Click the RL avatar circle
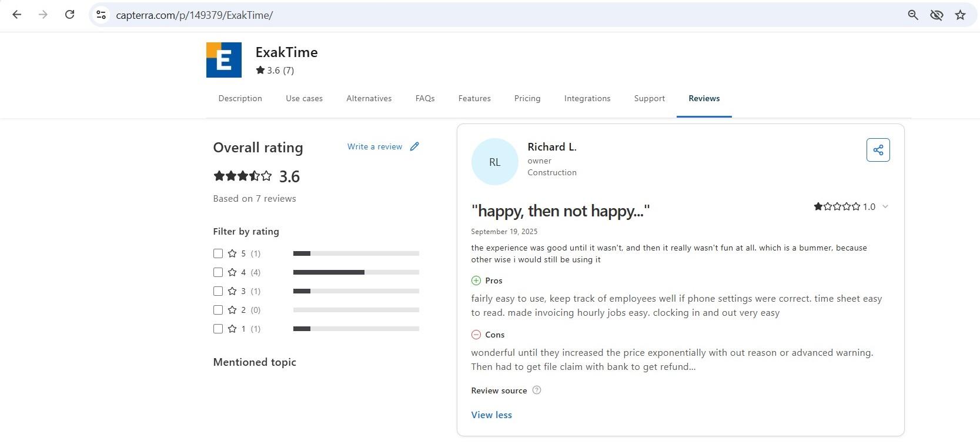 (495, 162)
